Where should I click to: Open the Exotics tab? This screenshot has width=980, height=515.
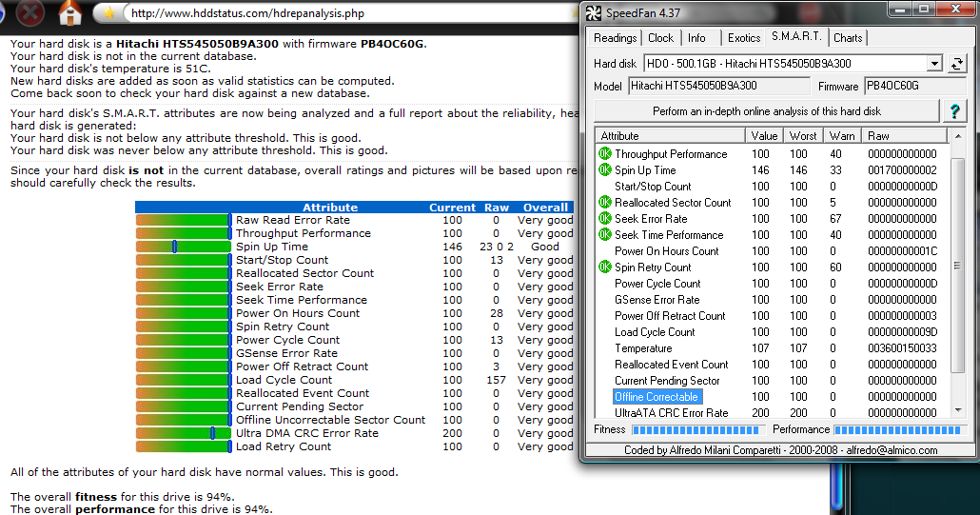(x=744, y=38)
